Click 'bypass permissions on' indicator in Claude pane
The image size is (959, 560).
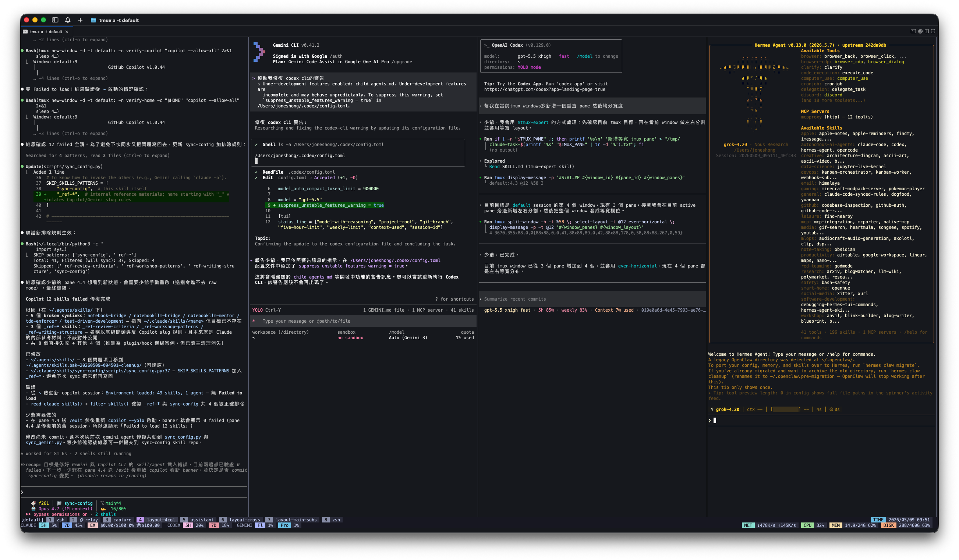(60, 514)
